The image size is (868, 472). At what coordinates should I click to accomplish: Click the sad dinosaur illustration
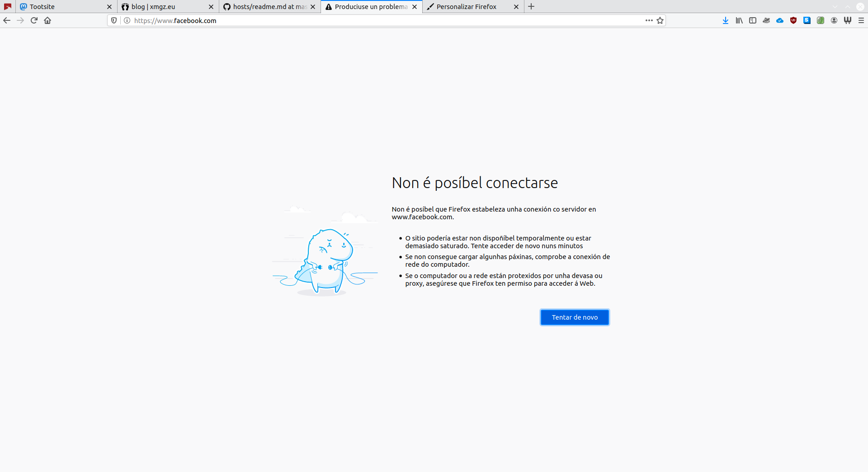click(x=325, y=251)
